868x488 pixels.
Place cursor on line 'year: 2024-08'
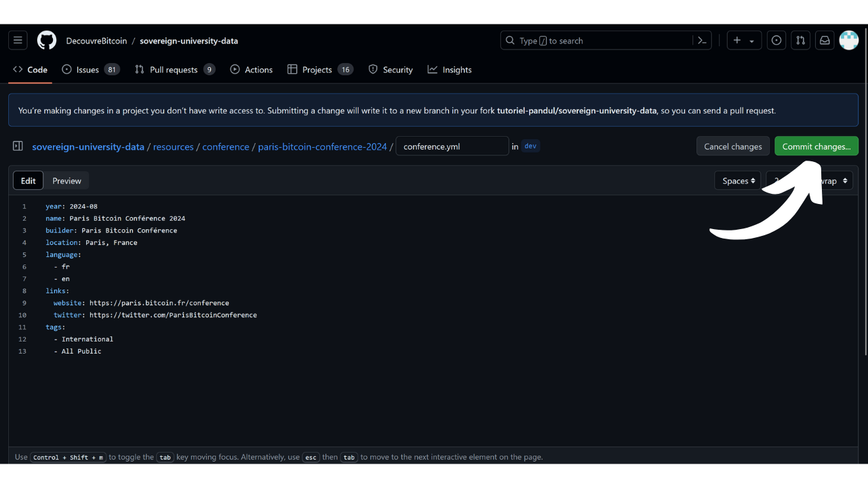[72, 206]
